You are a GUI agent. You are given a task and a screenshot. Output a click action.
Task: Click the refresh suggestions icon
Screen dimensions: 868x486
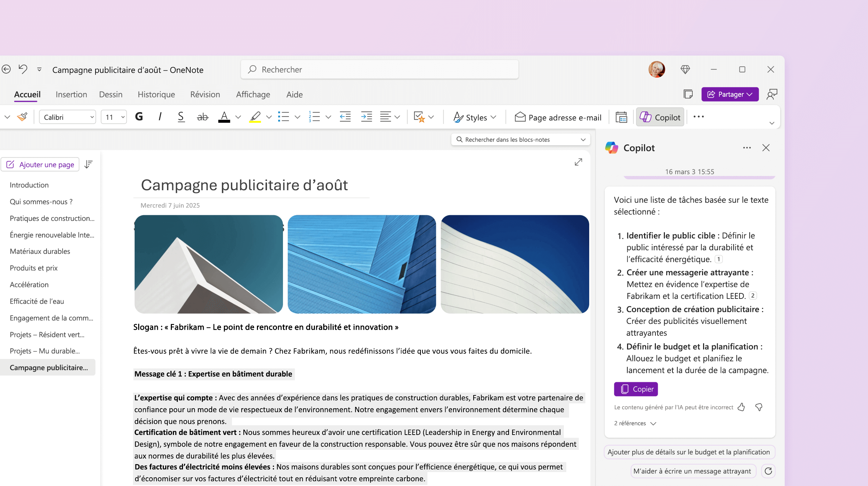coord(768,471)
